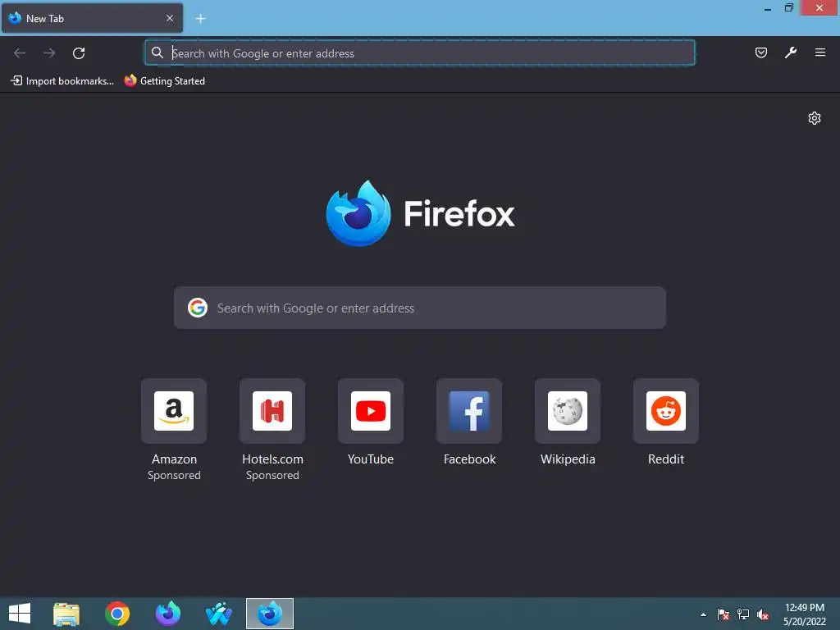Select the New Tab tab

92,18
